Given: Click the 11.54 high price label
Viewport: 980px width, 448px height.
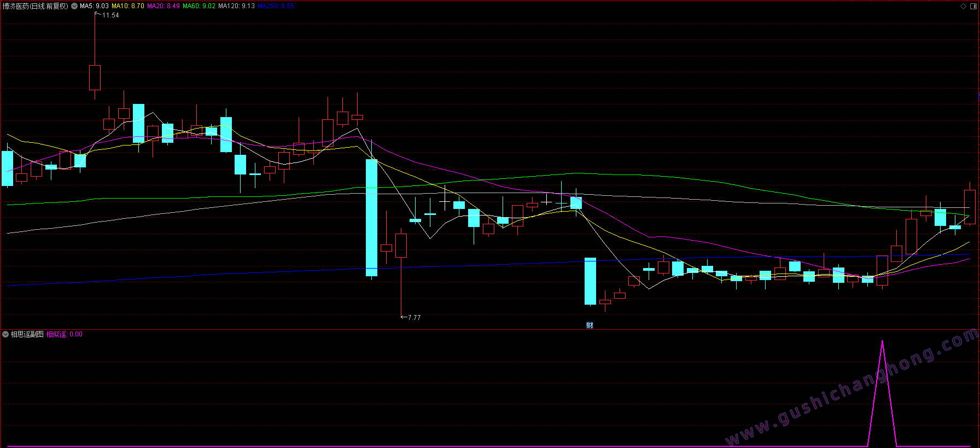Looking at the screenshot, I should pyautogui.click(x=110, y=15).
